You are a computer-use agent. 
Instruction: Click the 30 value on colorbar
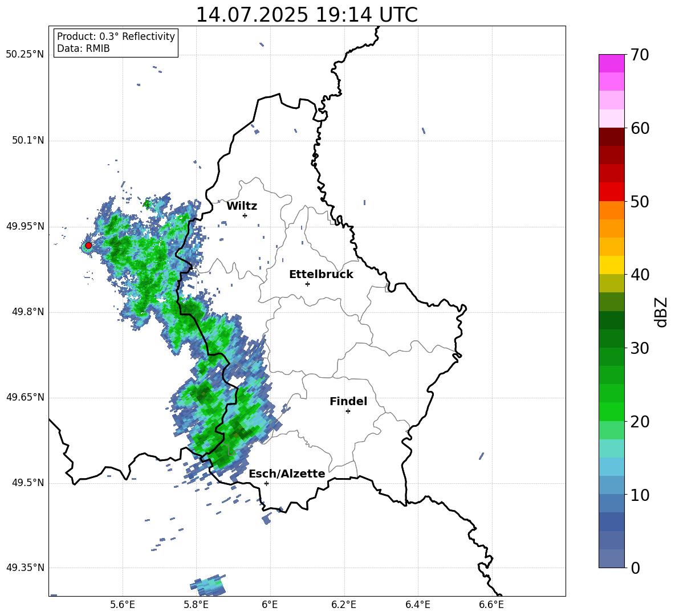pyautogui.click(x=640, y=348)
